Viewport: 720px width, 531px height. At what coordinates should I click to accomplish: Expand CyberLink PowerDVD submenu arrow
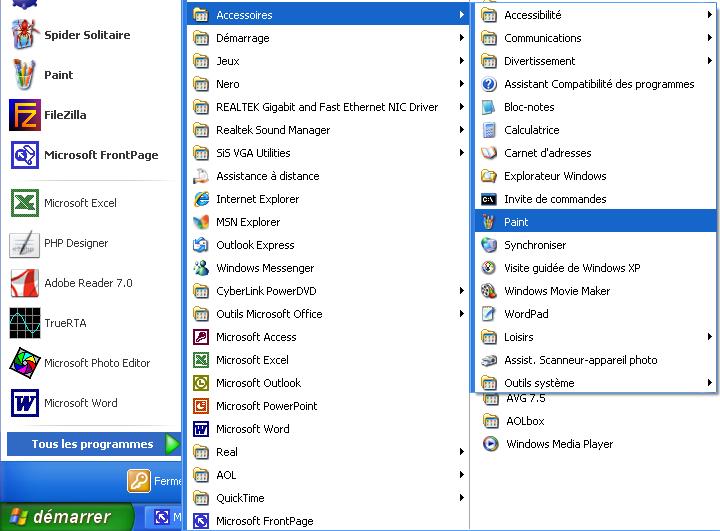click(x=461, y=290)
